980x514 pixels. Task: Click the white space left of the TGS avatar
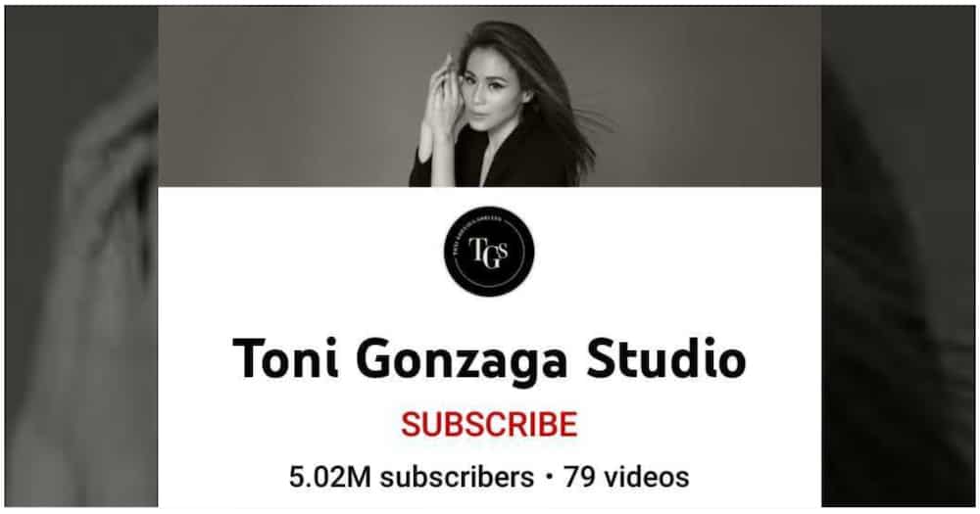click(x=300, y=251)
